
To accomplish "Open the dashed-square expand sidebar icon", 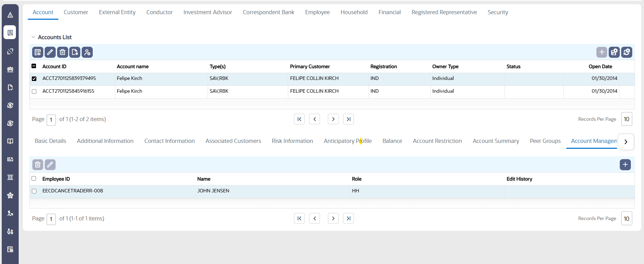I will 10,51.
